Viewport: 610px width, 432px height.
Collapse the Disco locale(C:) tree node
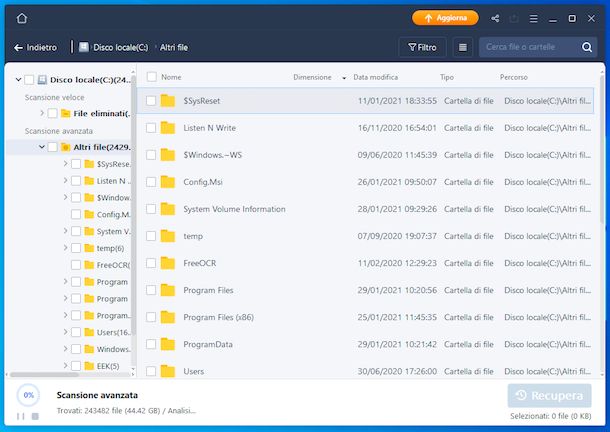(x=18, y=79)
